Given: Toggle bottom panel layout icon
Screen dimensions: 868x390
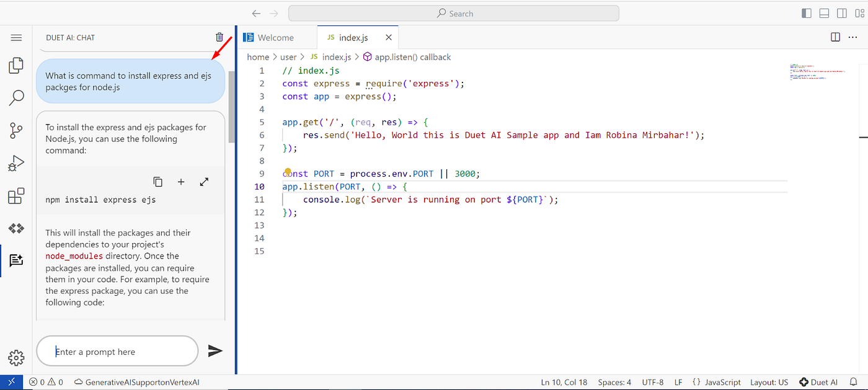Looking at the screenshot, I should [824, 13].
